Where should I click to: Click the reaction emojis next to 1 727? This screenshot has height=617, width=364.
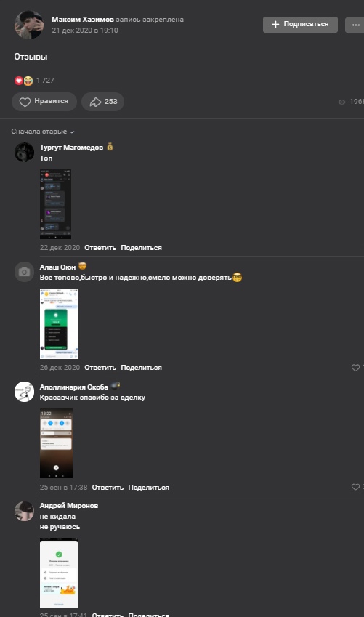tap(23, 81)
